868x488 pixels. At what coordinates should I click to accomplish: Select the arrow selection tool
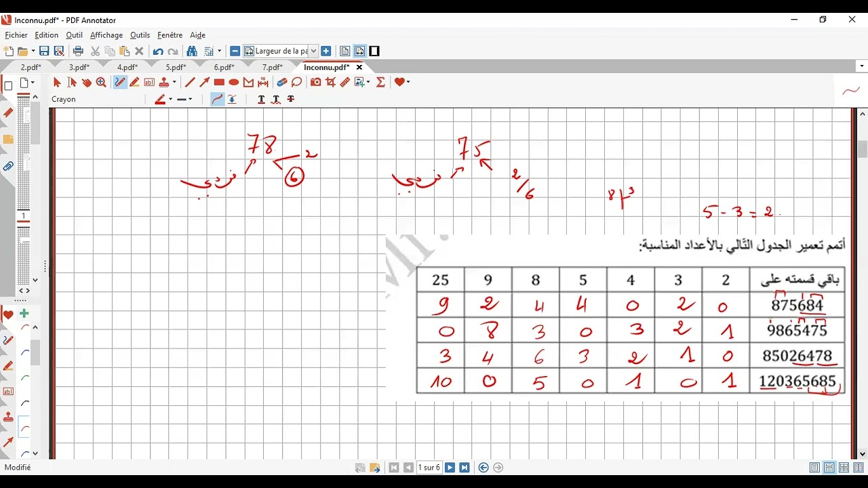(x=57, y=82)
